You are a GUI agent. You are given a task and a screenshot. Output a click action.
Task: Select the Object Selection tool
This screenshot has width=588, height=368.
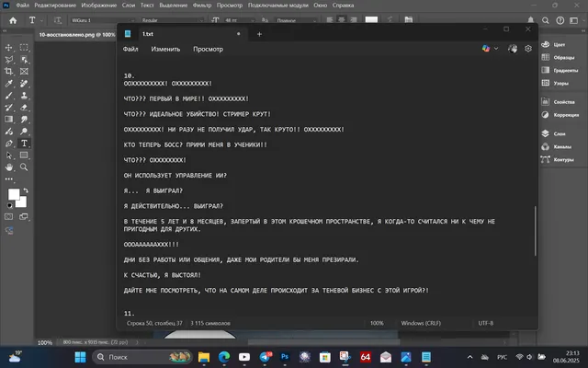point(24,60)
